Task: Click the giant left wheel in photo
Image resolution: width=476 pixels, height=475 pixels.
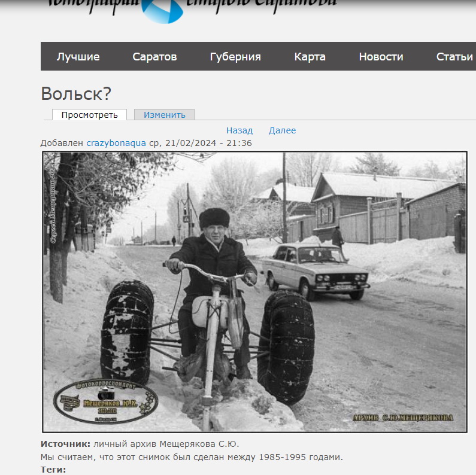Action: point(127,331)
